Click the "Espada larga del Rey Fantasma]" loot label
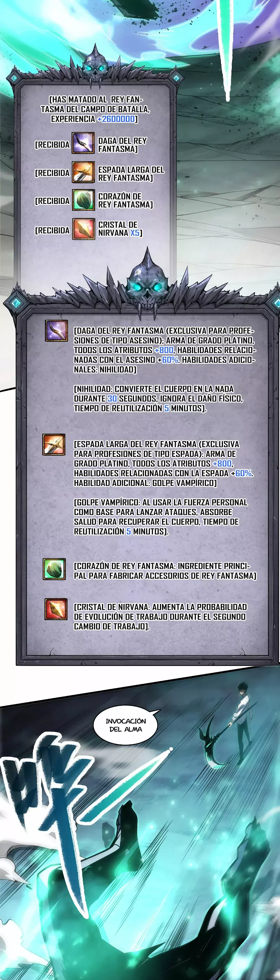The height and width of the screenshot is (980, 280). tap(131, 173)
